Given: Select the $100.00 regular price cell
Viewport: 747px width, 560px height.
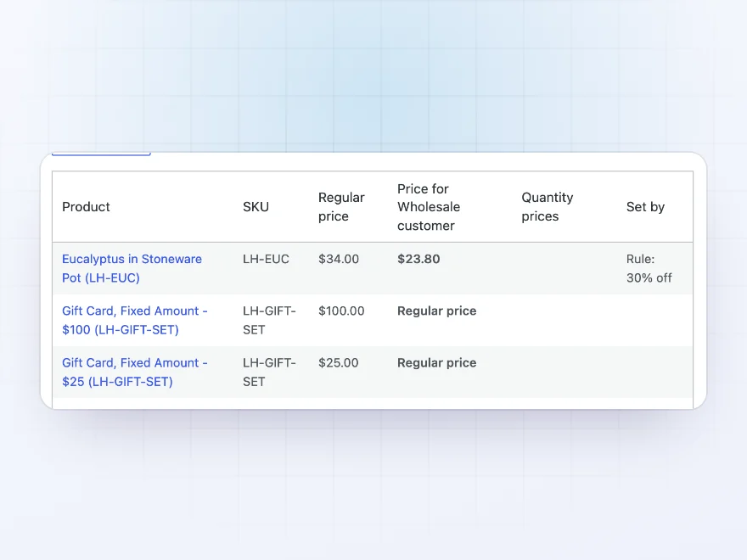Looking at the screenshot, I should tap(341, 311).
